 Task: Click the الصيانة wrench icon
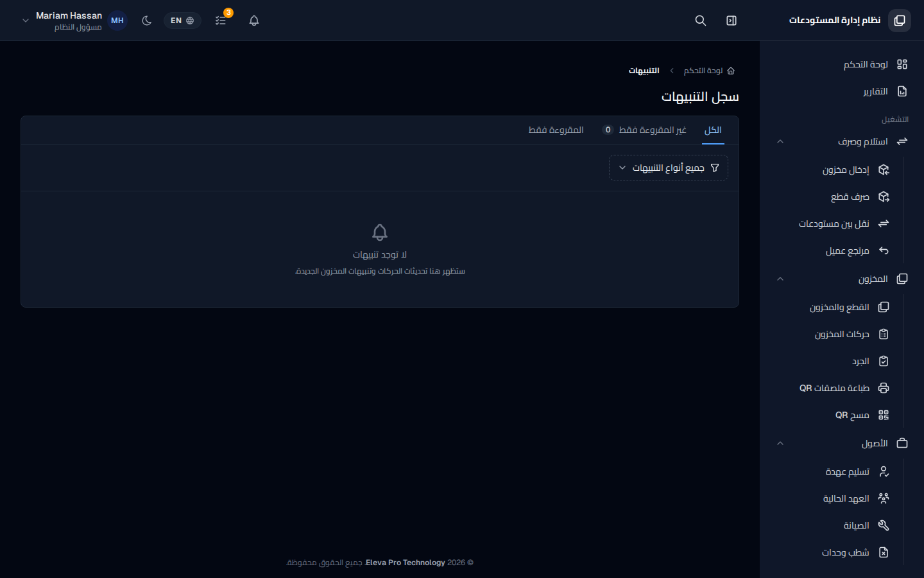pos(884,525)
